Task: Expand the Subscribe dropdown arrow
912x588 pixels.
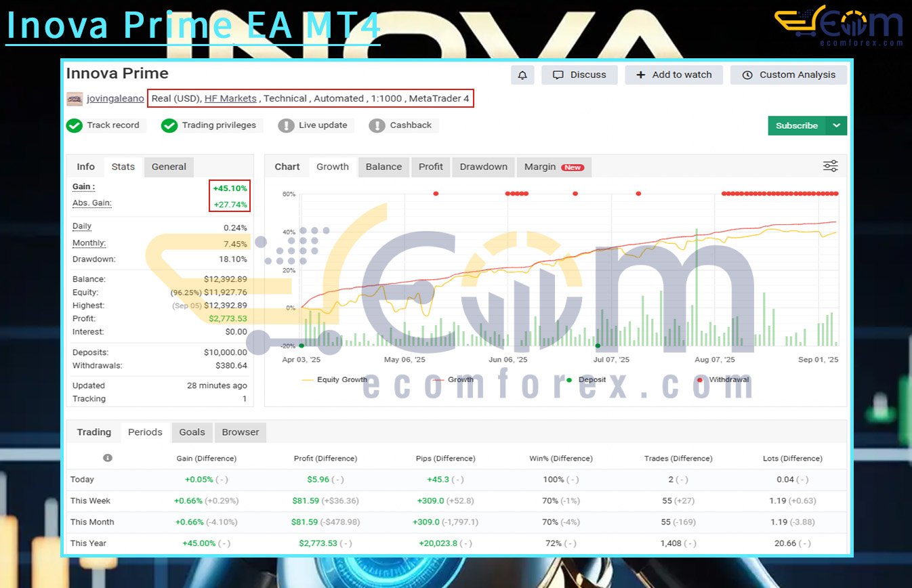Action: (x=837, y=125)
